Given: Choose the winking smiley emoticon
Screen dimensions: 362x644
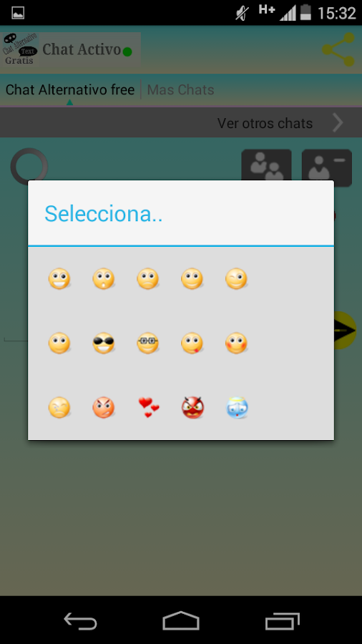Looking at the screenshot, I should (236, 279).
